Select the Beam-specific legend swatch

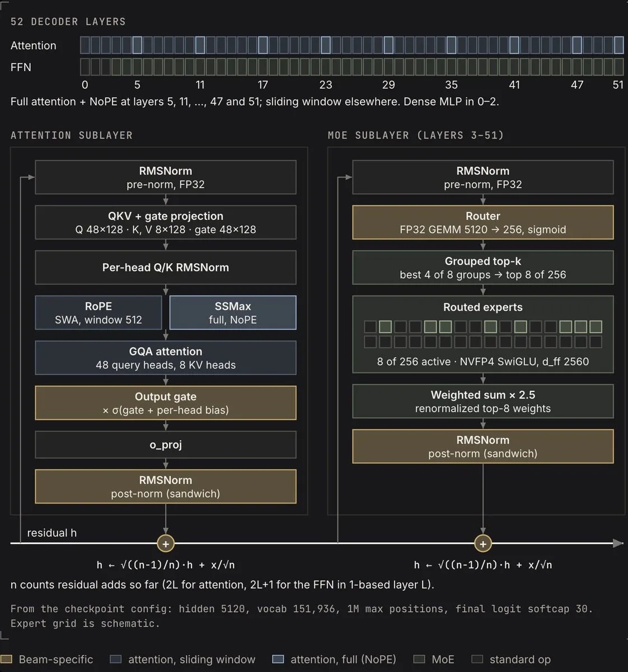[x=6, y=659]
